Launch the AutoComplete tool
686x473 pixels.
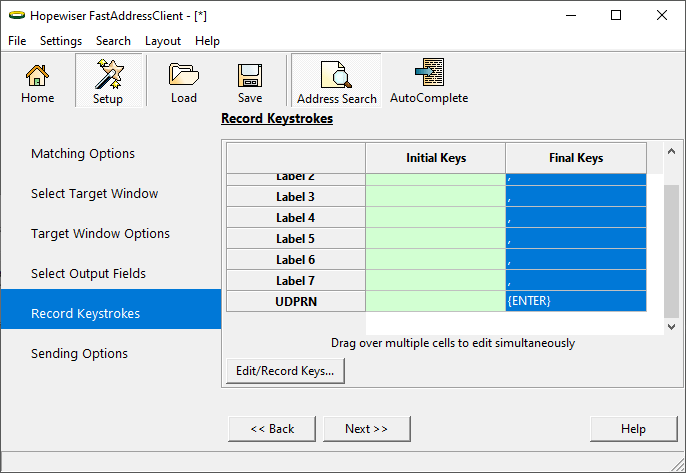(x=429, y=81)
